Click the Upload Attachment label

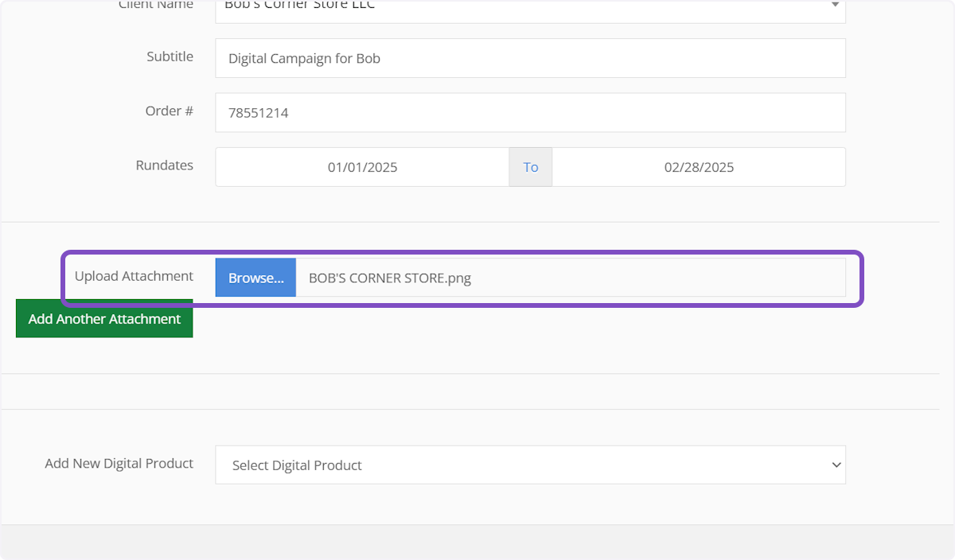(134, 276)
